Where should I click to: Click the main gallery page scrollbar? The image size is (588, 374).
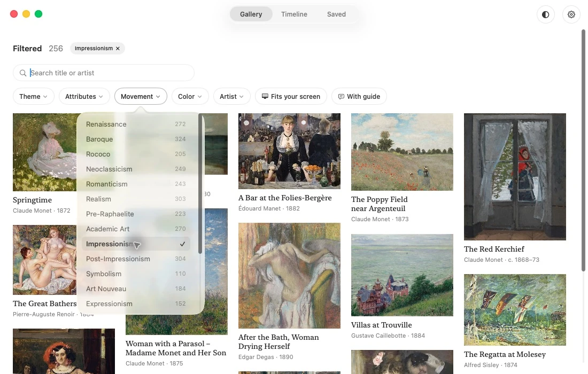point(583,150)
